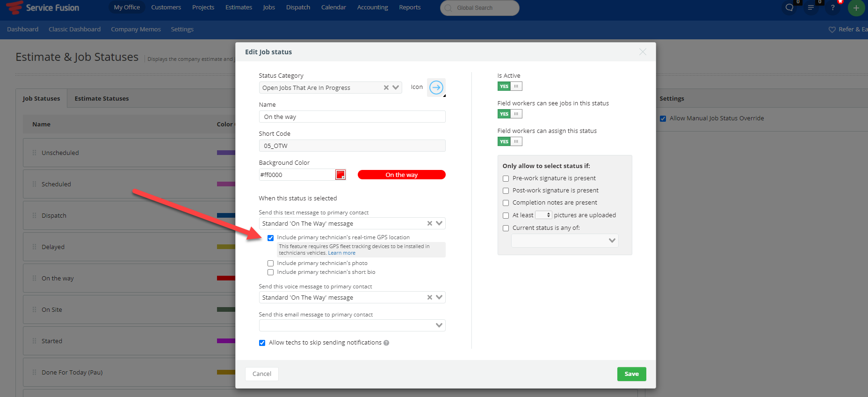Image resolution: width=868 pixels, height=397 pixels.
Task: Open the email message dropdown
Action: tap(439, 325)
